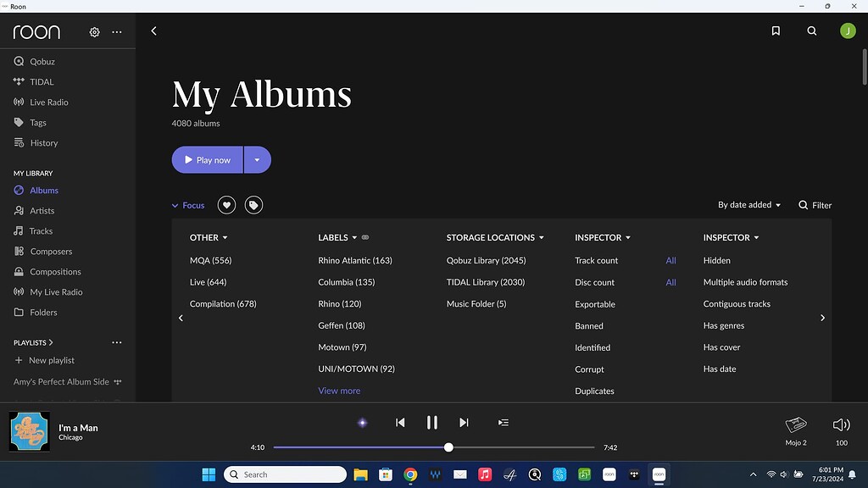Open Roon settings gear
868x488 pixels.
[94, 31]
